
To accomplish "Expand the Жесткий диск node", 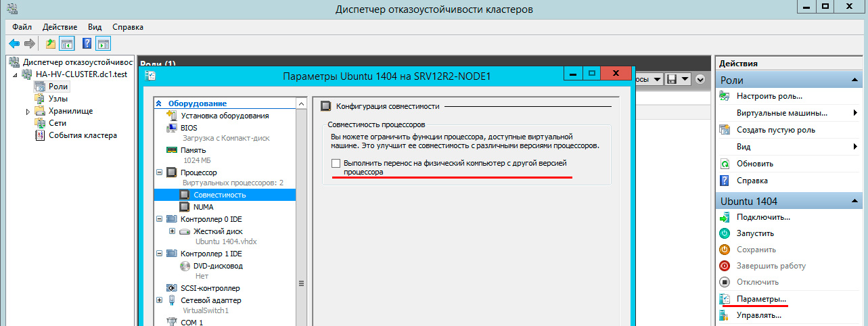I will [x=172, y=231].
